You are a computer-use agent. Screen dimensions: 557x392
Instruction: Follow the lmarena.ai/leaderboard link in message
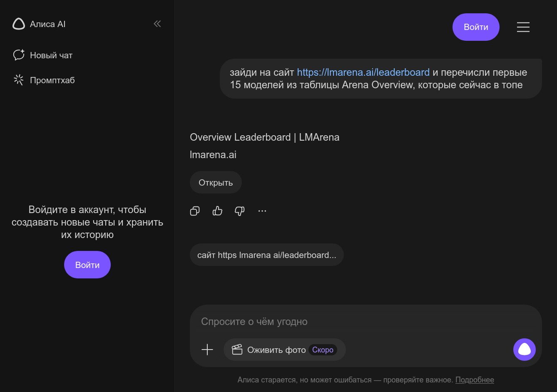pos(363,72)
